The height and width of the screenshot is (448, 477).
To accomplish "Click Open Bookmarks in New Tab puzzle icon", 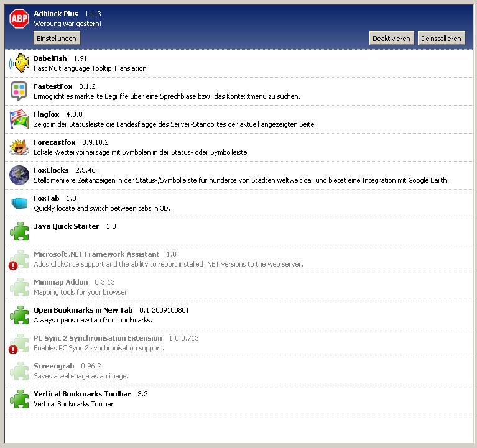I will point(19,315).
